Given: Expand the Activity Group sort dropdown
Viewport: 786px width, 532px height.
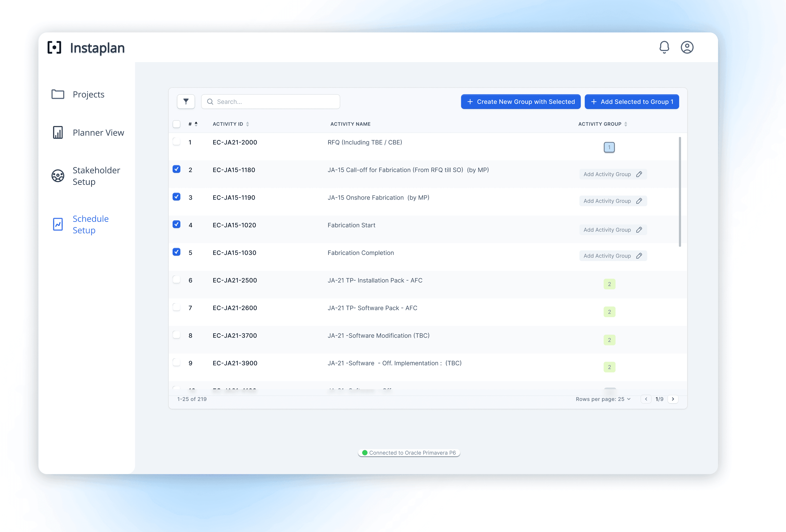Looking at the screenshot, I should [626, 124].
